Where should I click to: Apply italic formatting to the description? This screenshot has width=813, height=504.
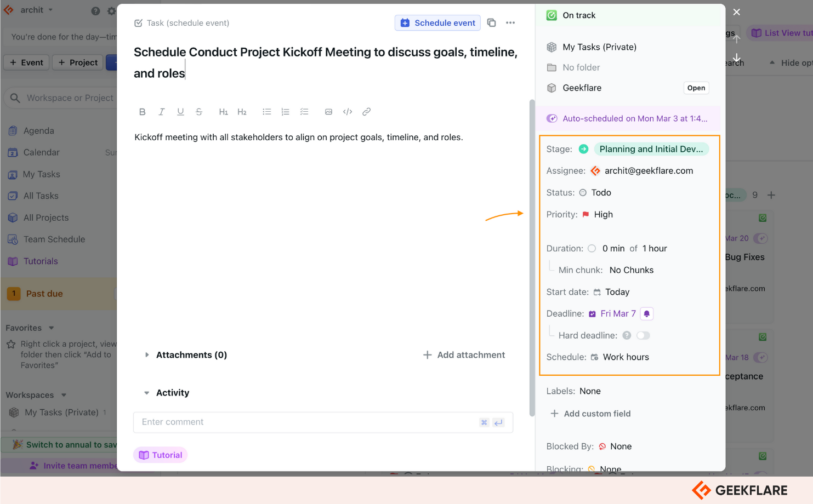[x=161, y=112]
